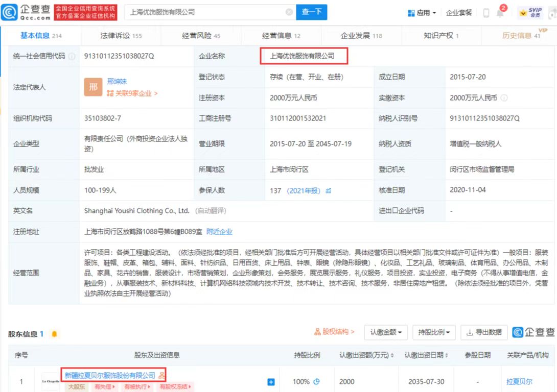Switch to 历史信息 VIP tab
The width and height of the screenshot is (557, 392).
[x=521, y=35]
